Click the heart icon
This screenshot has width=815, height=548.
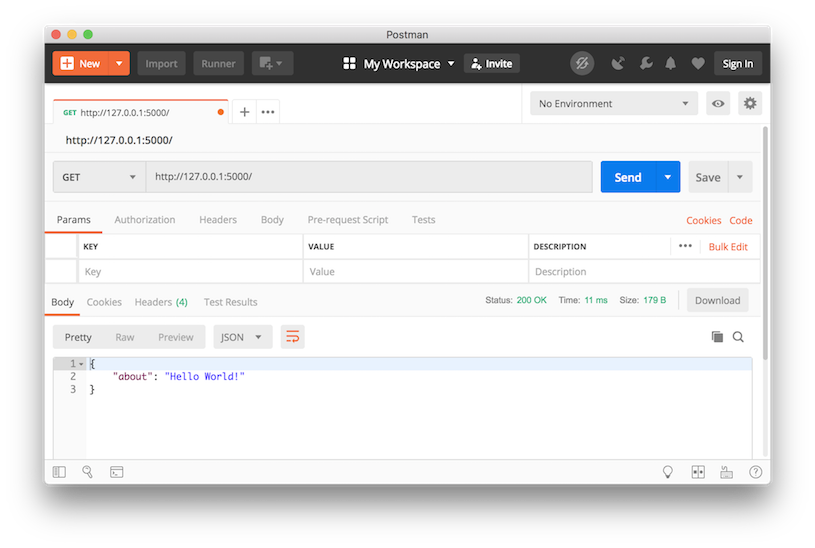(698, 63)
